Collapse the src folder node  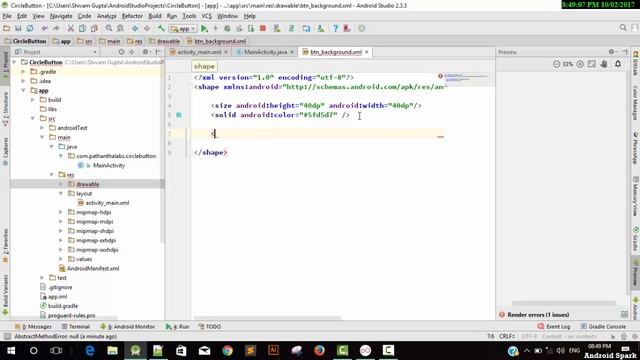click(x=33, y=118)
